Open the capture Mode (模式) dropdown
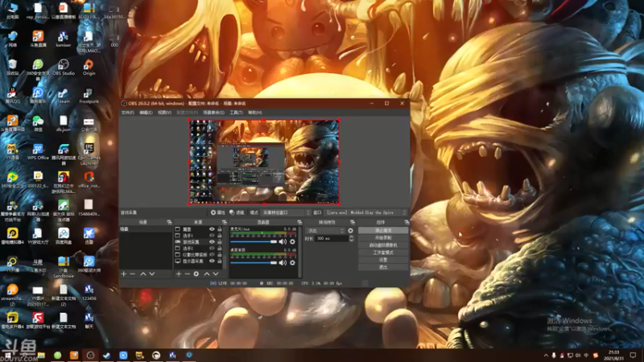The height and width of the screenshot is (362, 644). click(x=286, y=212)
